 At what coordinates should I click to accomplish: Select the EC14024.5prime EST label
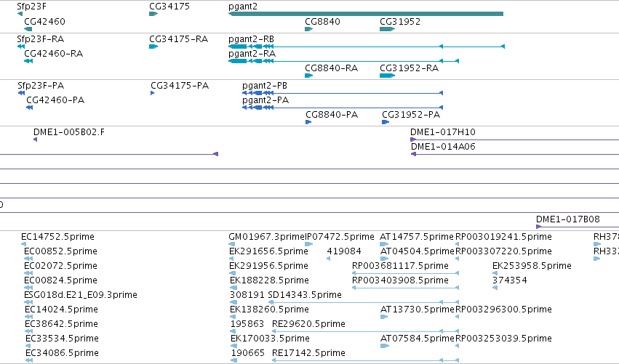click(61, 310)
